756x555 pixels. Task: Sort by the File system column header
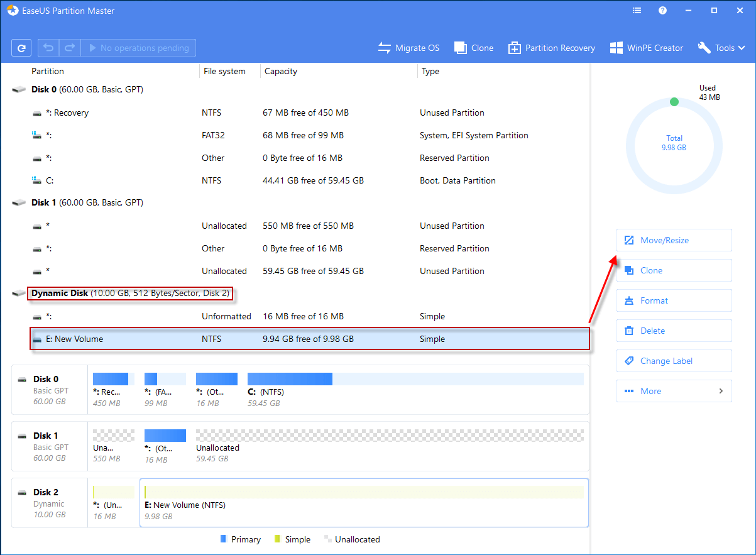click(224, 71)
